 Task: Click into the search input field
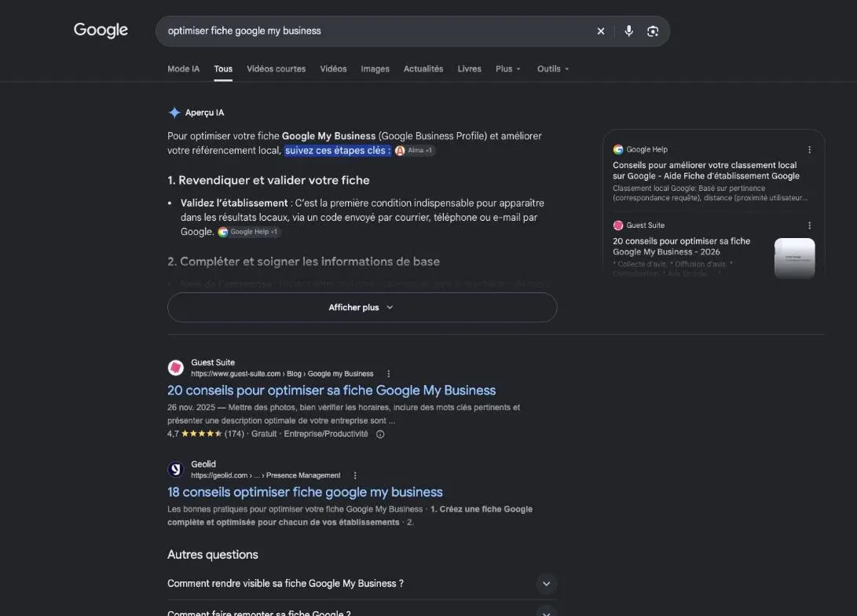pyautogui.click(x=377, y=31)
